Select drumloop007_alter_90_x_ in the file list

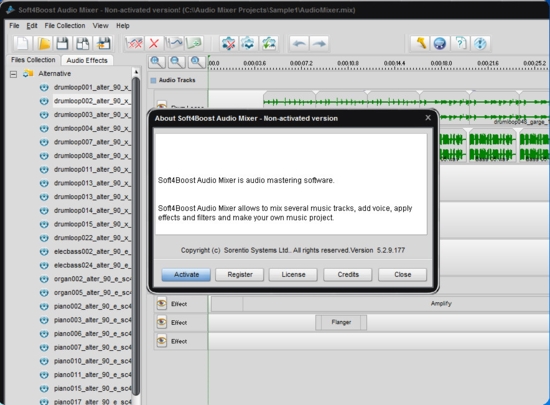(92, 142)
